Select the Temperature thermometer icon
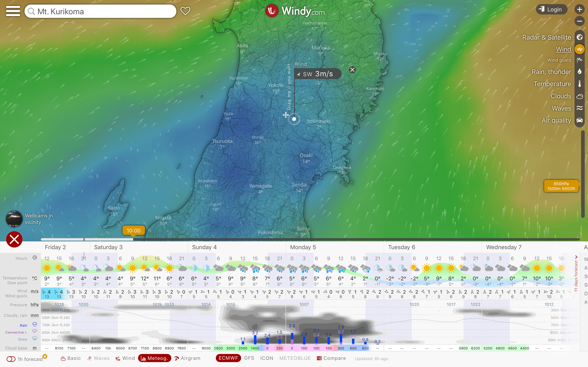The width and height of the screenshot is (588, 367). click(x=580, y=84)
